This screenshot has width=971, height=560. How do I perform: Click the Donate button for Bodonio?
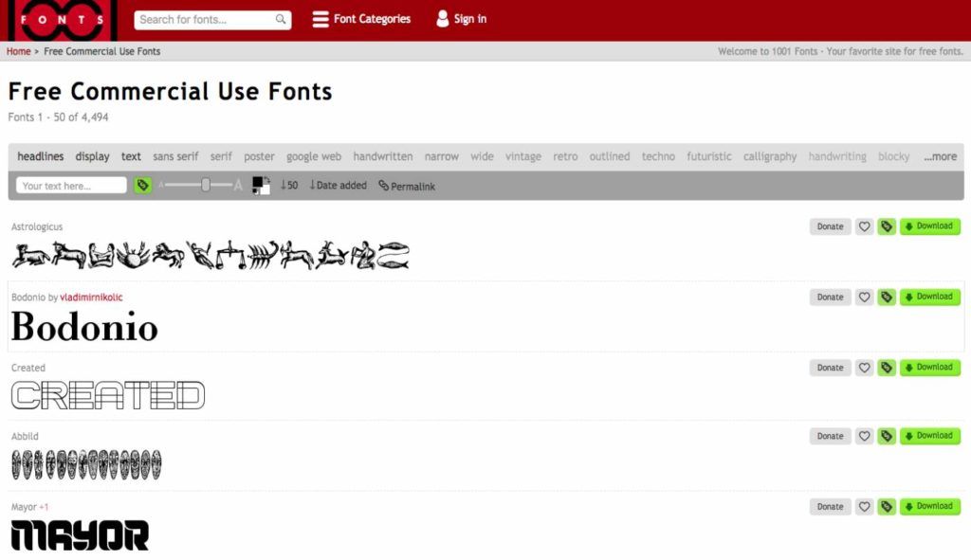829,297
